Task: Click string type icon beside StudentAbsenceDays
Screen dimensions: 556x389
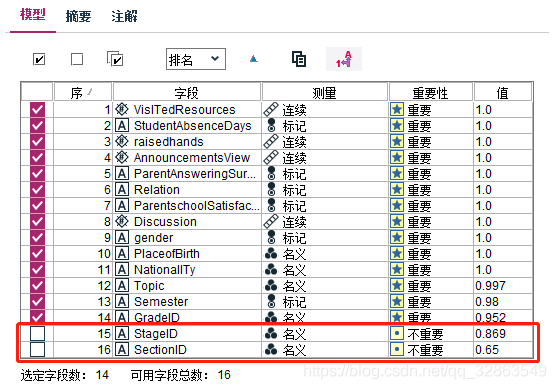Action: (x=122, y=126)
